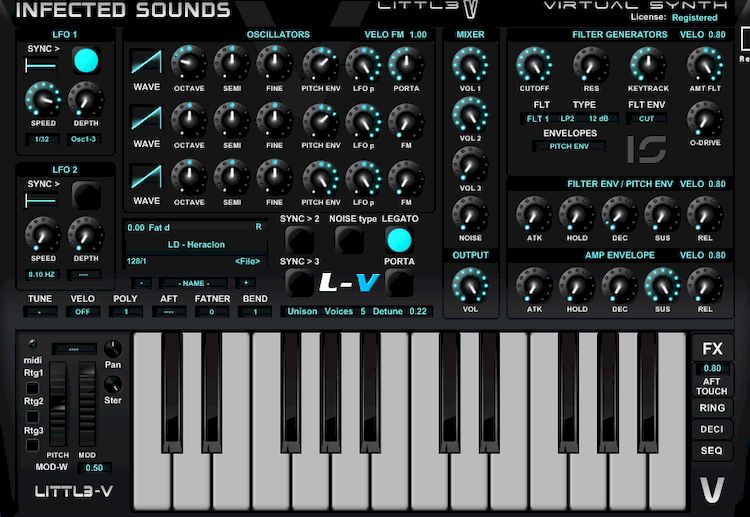
Task: Open the LFO 1 1/32 rate selector
Action: pyautogui.click(x=42, y=139)
